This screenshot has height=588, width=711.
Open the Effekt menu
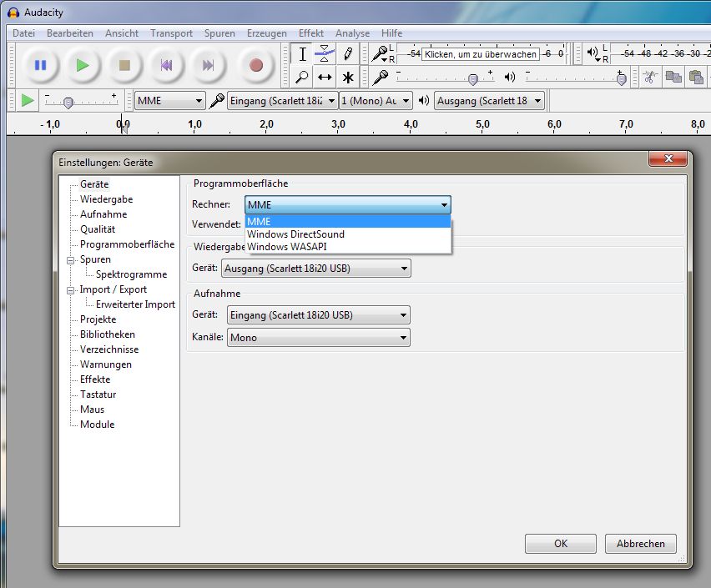311,33
